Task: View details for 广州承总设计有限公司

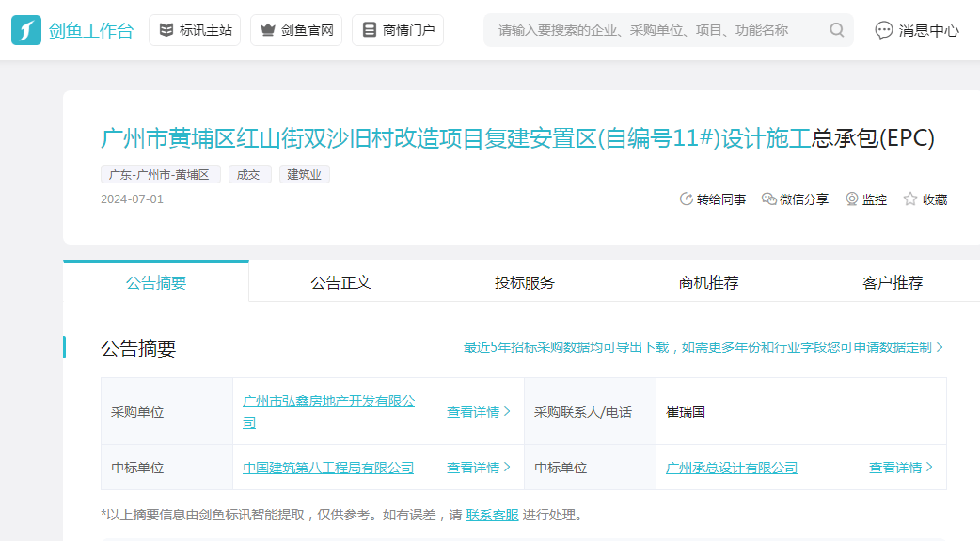Action: [x=901, y=468]
